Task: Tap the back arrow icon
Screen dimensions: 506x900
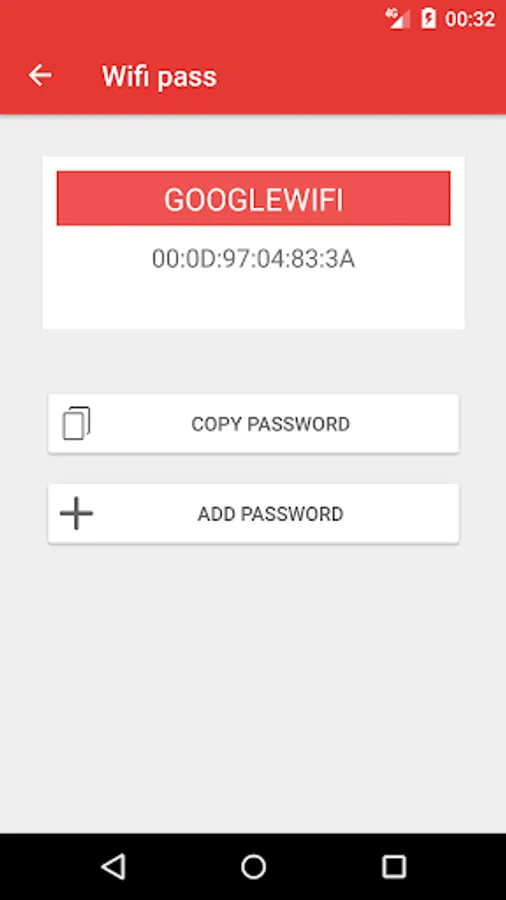Action: 40,75
